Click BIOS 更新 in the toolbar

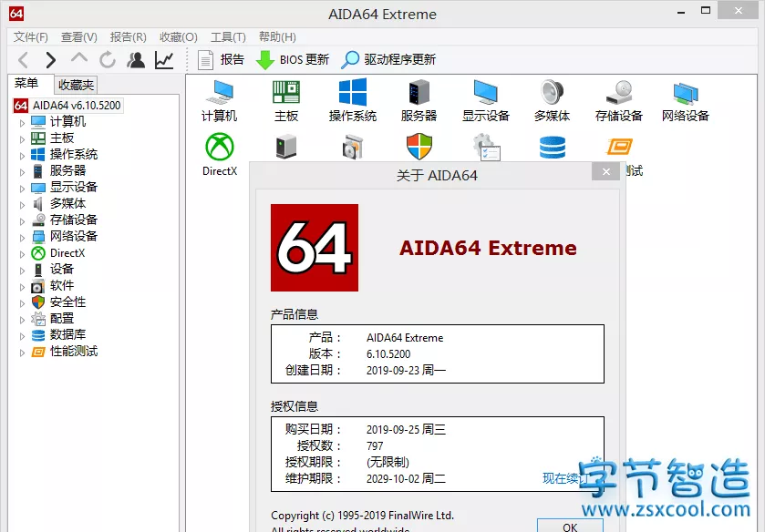[293, 60]
